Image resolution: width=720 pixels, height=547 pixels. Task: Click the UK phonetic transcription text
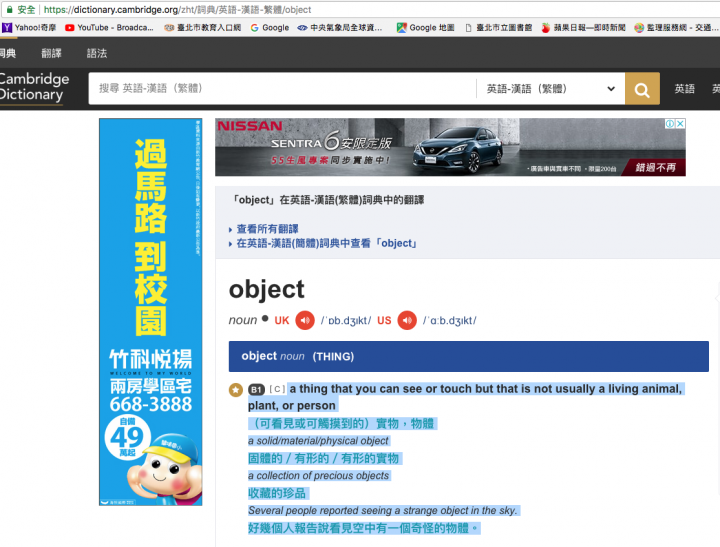pos(346,321)
